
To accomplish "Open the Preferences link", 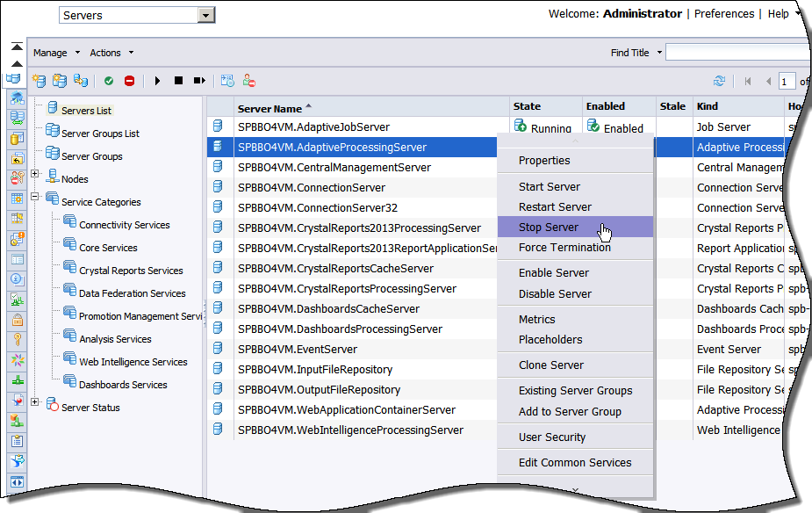I will pos(724,14).
